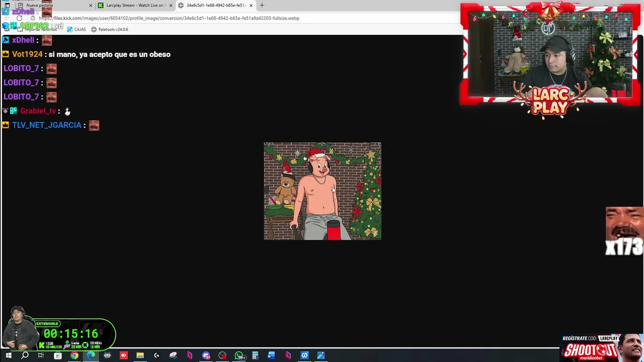The height and width of the screenshot is (362, 644).
Task: Open a new browser tab with plus button
Action: (x=262, y=5)
